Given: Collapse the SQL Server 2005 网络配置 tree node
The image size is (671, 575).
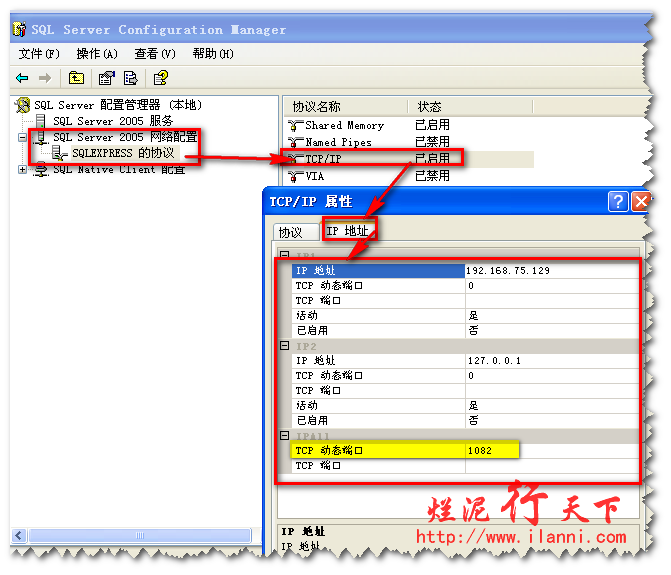Looking at the screenshot, I should click(22, 138).
